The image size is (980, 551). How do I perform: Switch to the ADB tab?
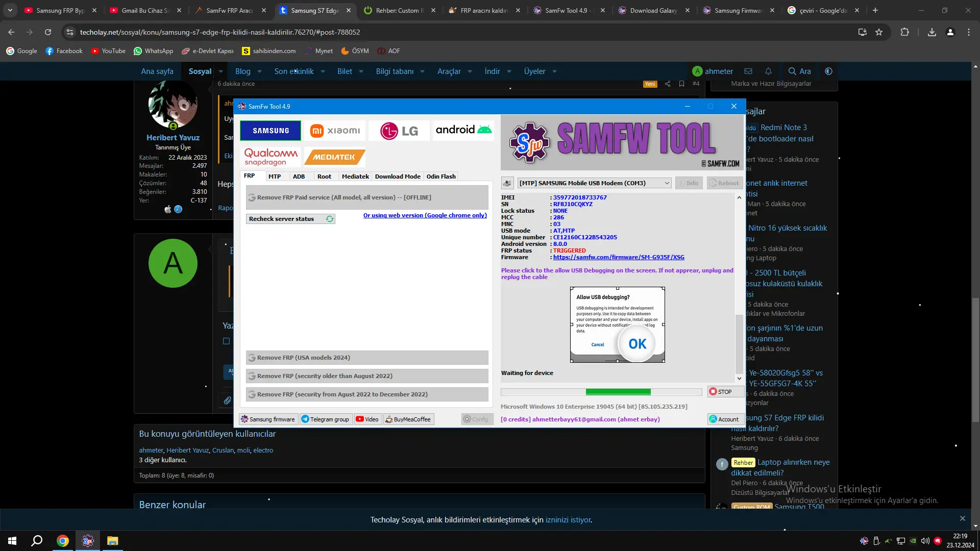point(299,177)
